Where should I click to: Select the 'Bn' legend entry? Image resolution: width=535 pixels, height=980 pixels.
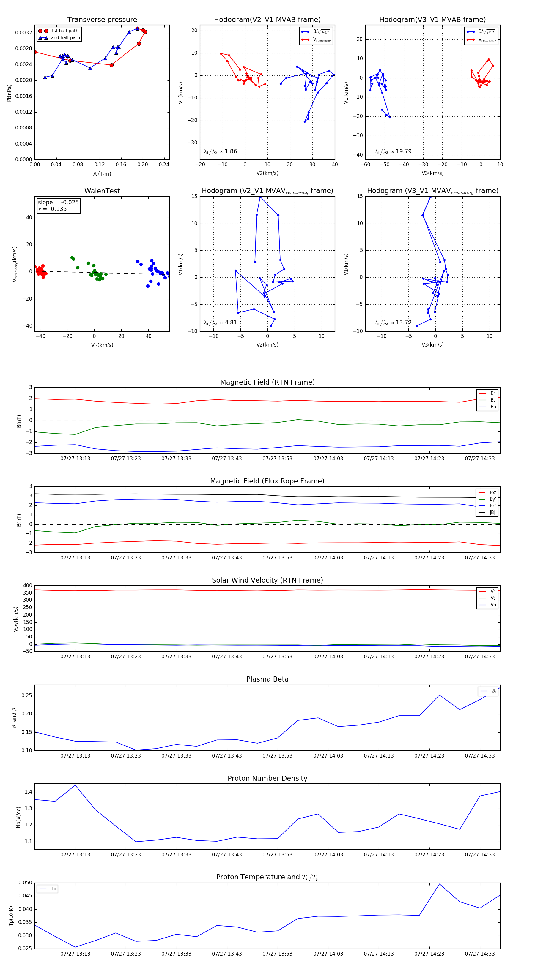click(487, 407)
